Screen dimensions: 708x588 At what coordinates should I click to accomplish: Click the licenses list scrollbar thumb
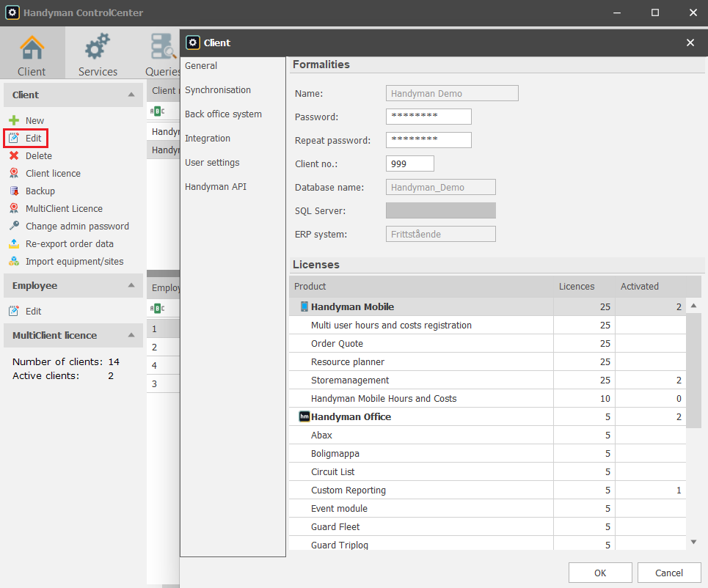pyautogui.click(x=693, y=370)
